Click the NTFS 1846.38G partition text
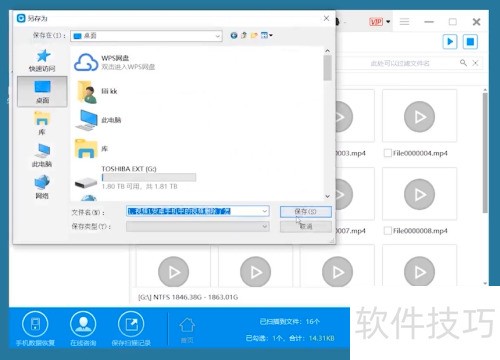The image size is (500, 360). (x=188, y=297)
